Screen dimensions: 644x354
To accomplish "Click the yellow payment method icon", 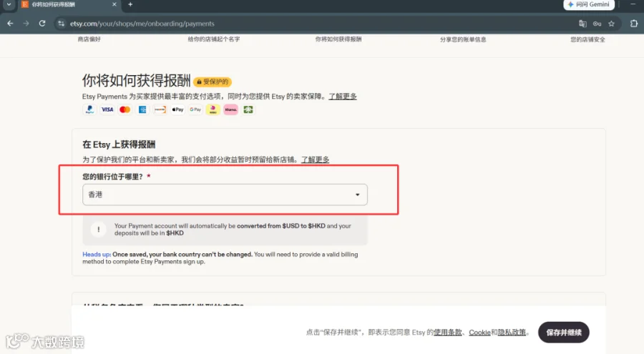I will click(213, 109).
